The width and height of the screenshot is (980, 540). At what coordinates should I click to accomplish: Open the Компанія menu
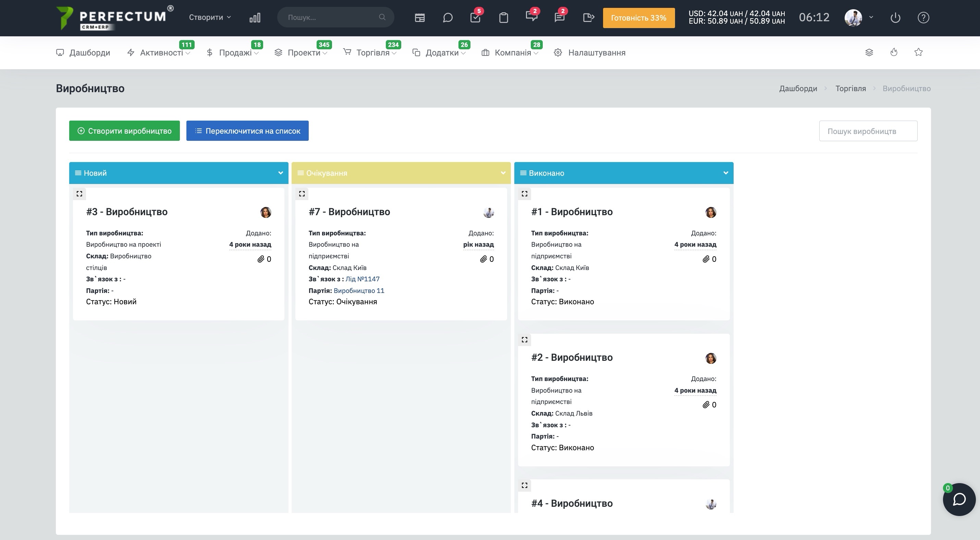tap(510, 52)
